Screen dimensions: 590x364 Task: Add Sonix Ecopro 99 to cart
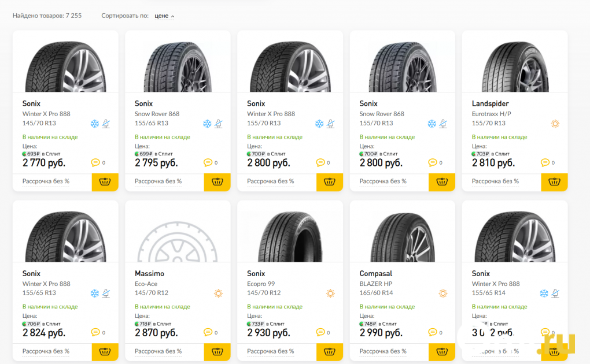pos(330,352)
